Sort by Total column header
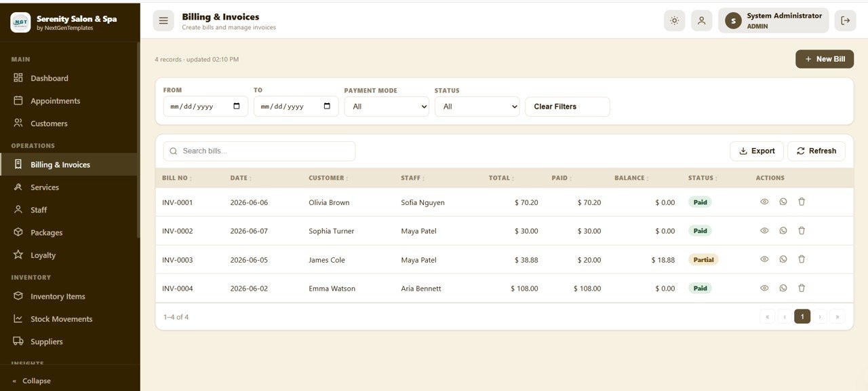This screenshot has height=391, width=868. (x=502, y=178)
